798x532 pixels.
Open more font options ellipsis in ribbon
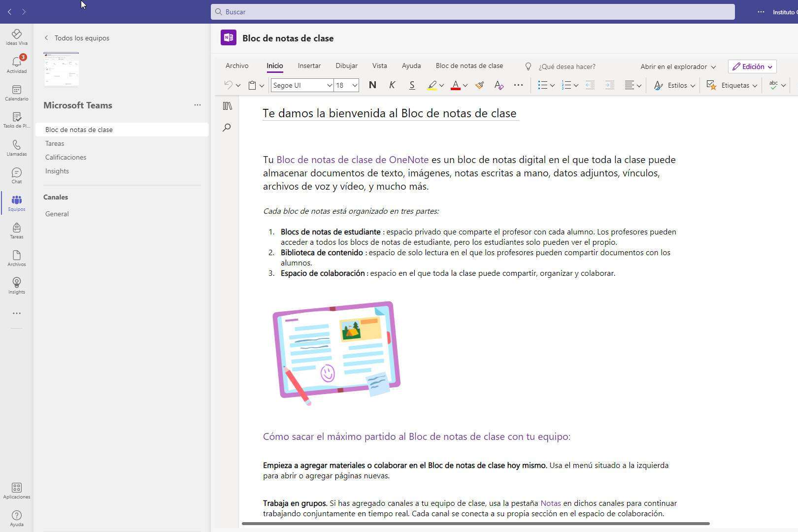518,85
